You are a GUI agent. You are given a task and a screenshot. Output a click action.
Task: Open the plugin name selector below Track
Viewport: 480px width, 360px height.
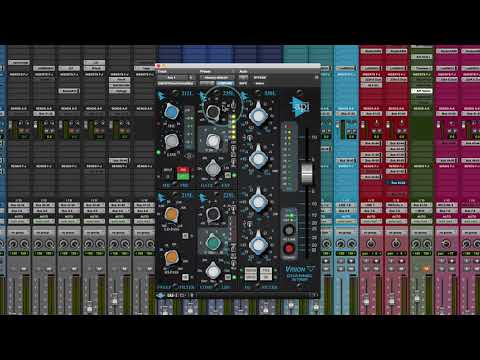(x=176, y=83)
